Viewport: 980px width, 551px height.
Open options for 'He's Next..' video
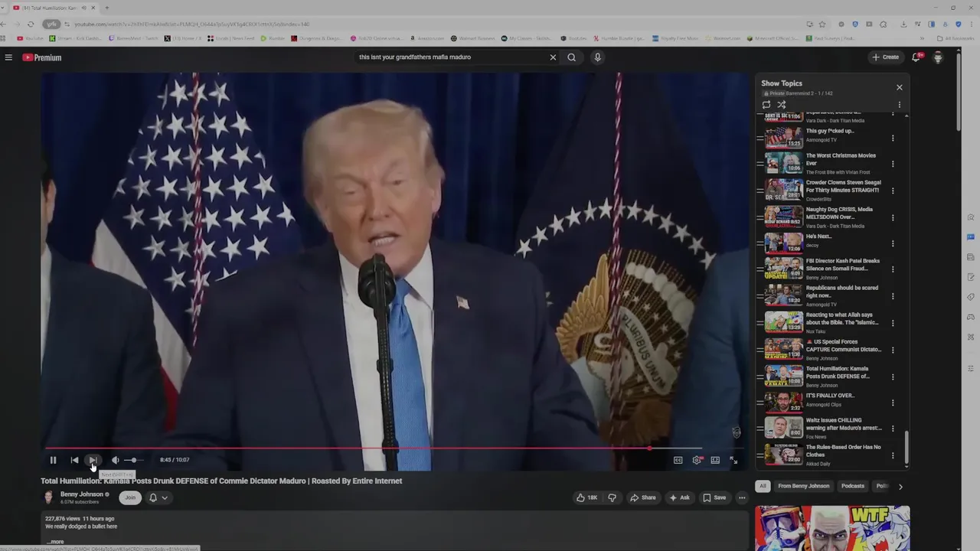pyautogui.click(x=893, y=243)
